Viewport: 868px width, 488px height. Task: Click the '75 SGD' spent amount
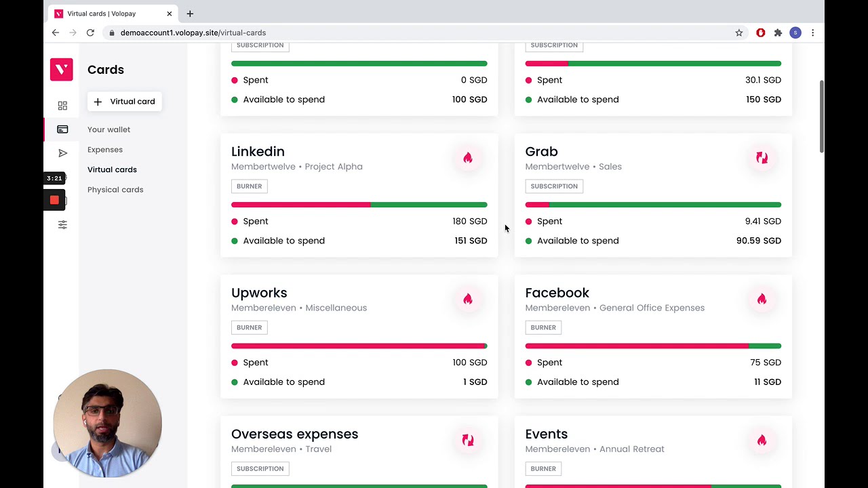(x=766, y=363)
